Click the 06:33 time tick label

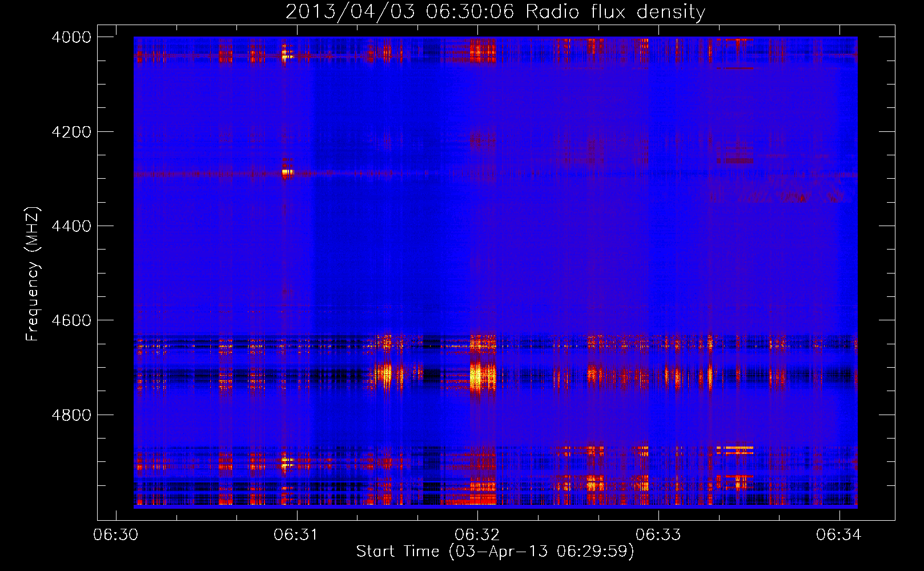[x=658, y=534]
